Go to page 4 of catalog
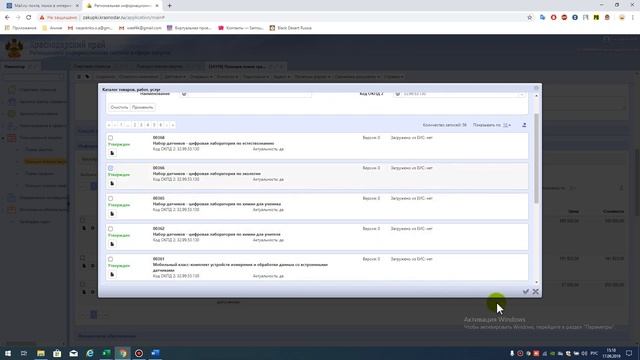Screen dimensions: 640x360 (x=148, y=125)
